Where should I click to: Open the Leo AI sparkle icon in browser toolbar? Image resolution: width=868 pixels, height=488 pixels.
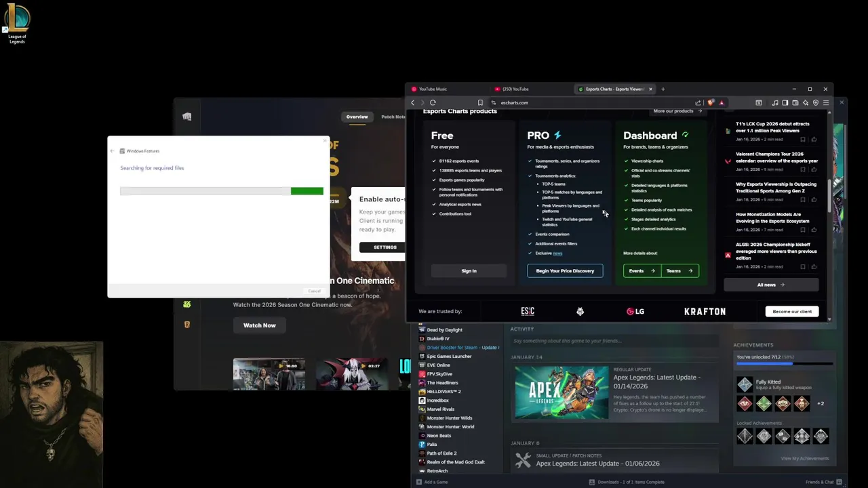805,102
